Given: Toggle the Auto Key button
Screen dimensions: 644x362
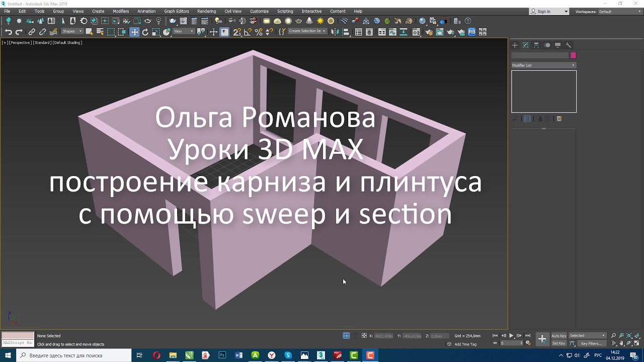Looking at the screenshot, I should click(559, 335).
